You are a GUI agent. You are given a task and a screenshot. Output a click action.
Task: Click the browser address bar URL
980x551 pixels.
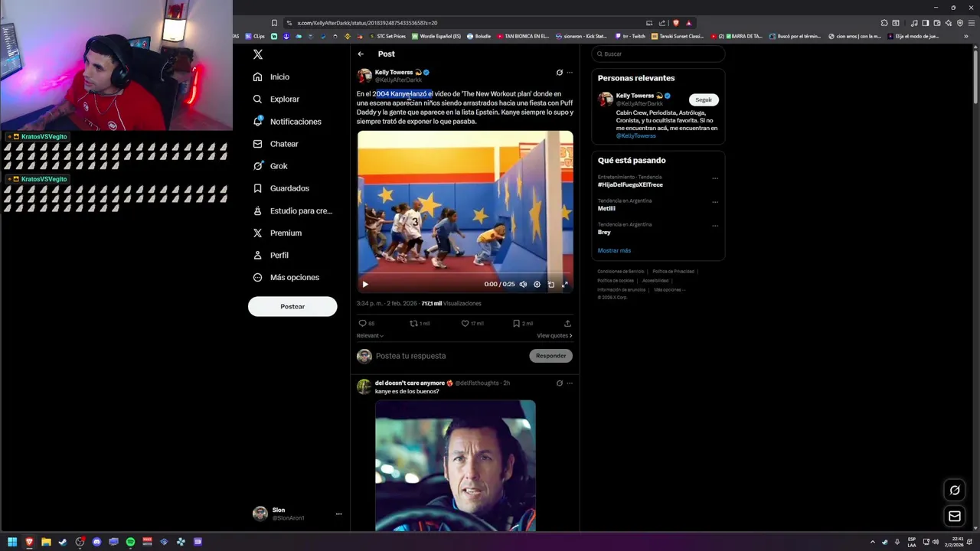367,23
